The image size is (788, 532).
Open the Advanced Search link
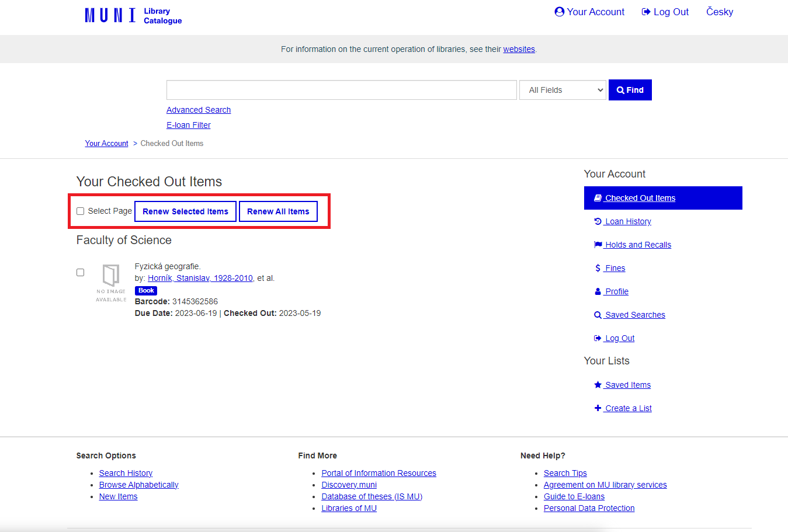(x=199, y=110)
